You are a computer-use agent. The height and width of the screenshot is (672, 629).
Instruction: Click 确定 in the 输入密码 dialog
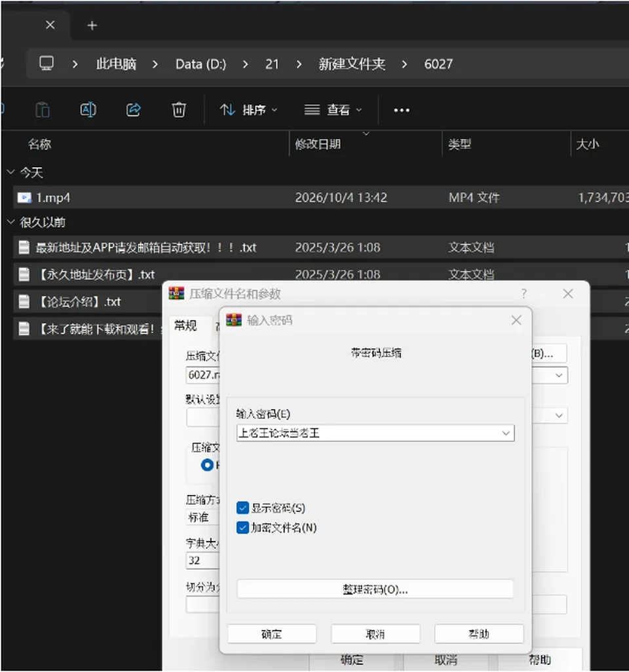pyautogui.click(x=272, y=634)
